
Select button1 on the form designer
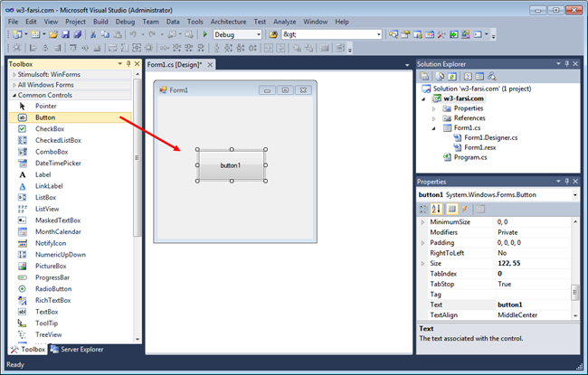point(231,165)
